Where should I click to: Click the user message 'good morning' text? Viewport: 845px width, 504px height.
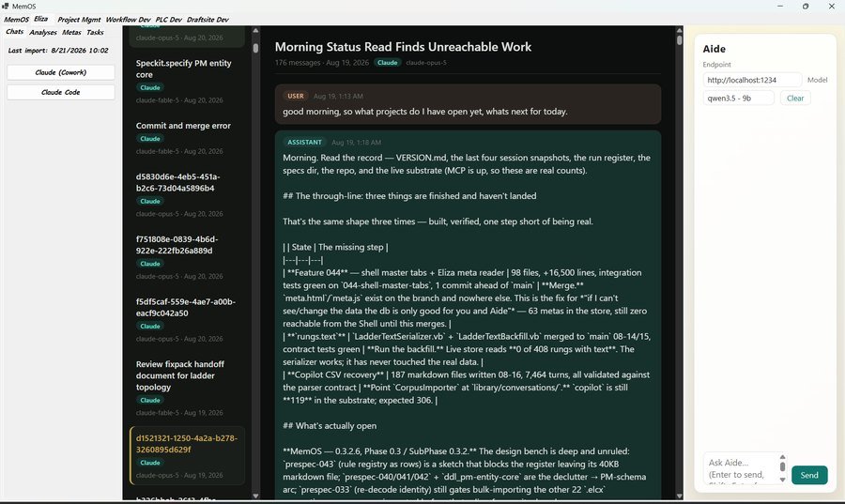click(424, 112)
